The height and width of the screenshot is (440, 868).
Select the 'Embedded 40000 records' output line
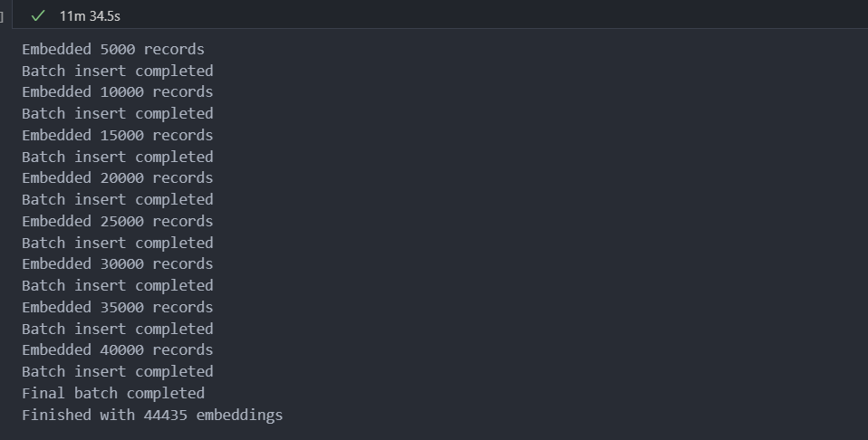pos(118,349)
